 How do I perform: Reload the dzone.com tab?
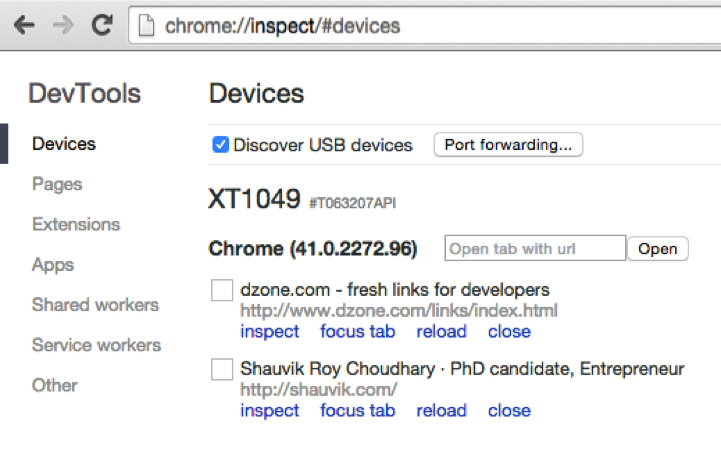[441, 331]
